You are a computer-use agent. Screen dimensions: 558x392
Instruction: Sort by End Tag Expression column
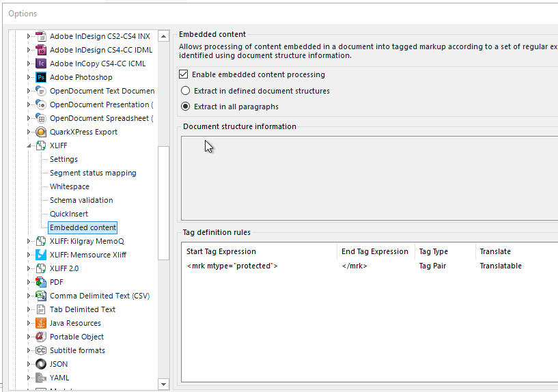[x=376, y=251]
